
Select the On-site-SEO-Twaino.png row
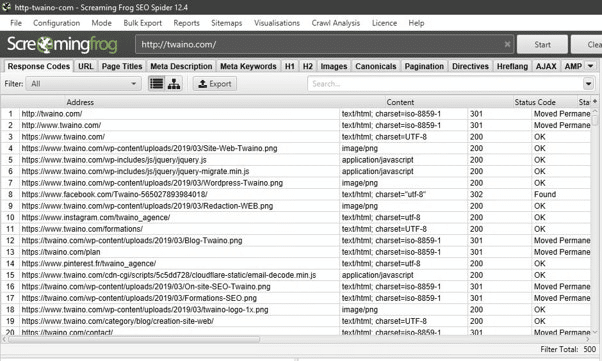tap(296, 286)
